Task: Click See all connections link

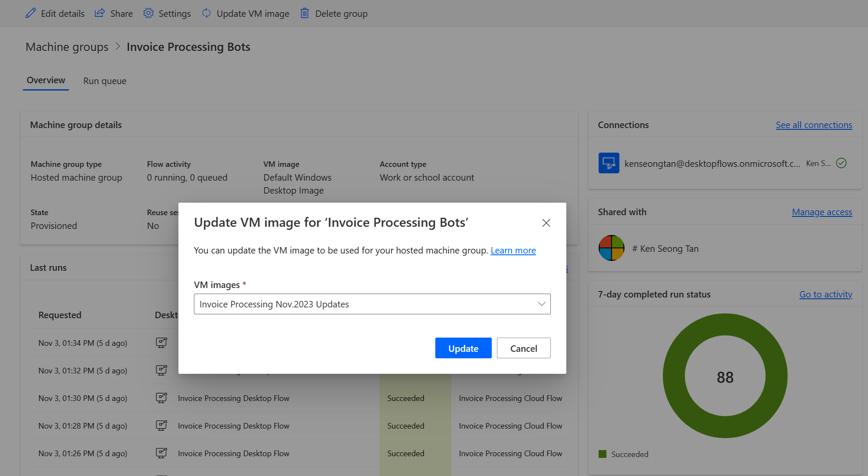Action: [x=813, y=124]
